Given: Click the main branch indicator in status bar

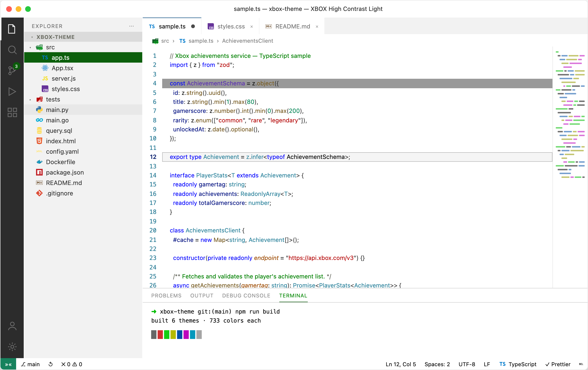Looking at the screenshot, I should 30,364.
